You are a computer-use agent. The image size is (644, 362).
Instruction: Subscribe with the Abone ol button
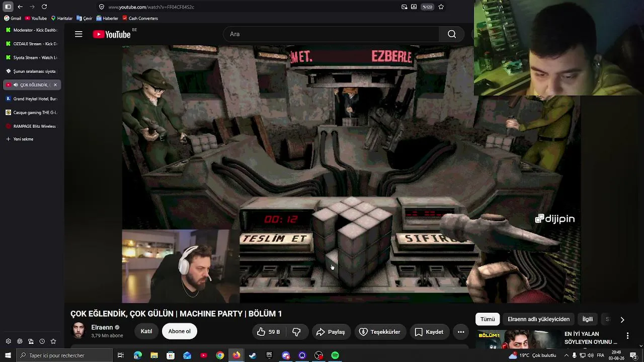coord(180,331)
